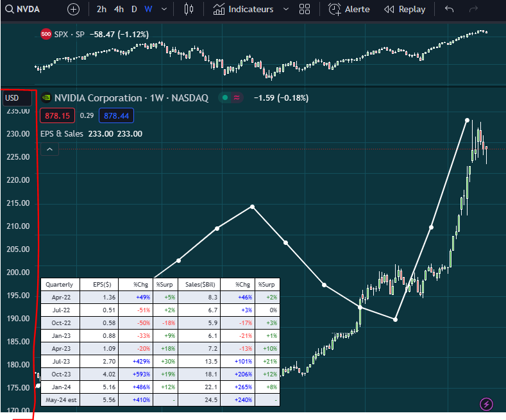Open the chart layout grid selector
The image size is (506, 420).
point(305,9)
